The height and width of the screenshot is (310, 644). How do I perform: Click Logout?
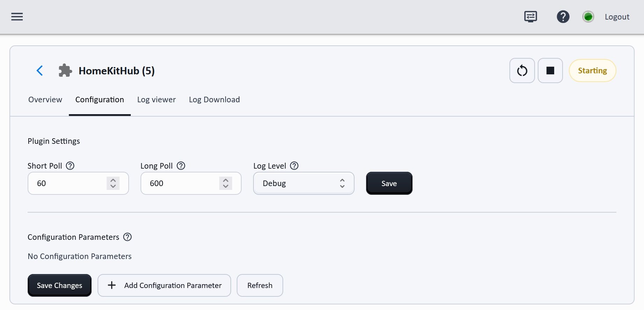pos(617,17)
